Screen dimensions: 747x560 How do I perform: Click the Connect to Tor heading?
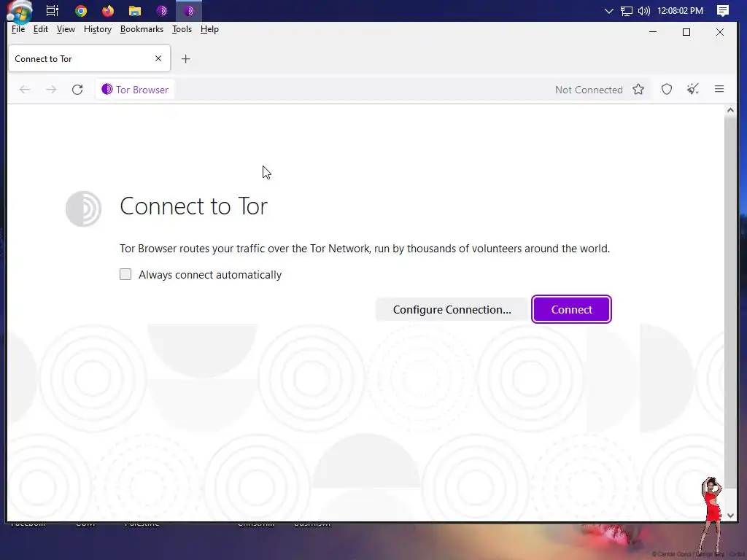(193, 206)
